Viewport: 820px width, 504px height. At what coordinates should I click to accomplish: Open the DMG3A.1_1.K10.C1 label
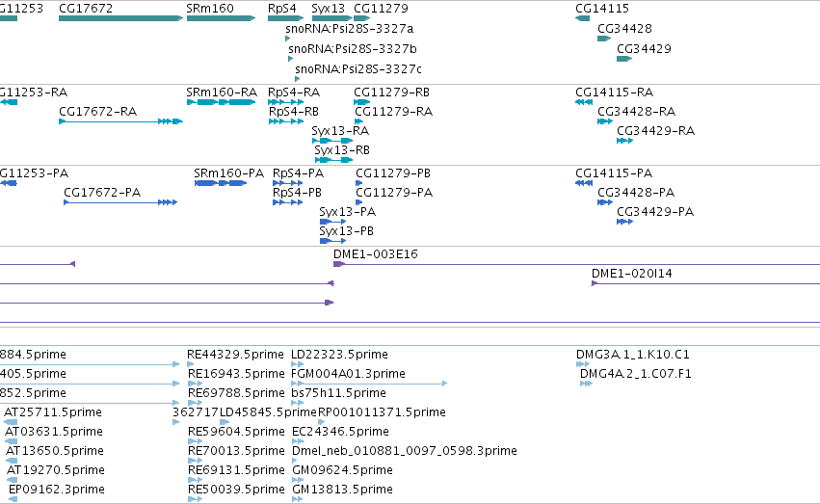[x=633, y=355]
